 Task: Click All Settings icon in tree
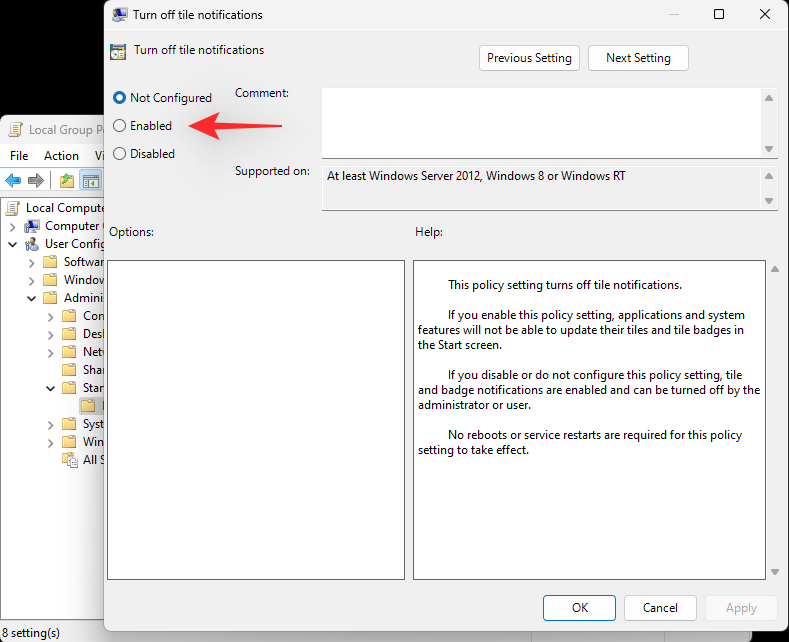[70, 460]
